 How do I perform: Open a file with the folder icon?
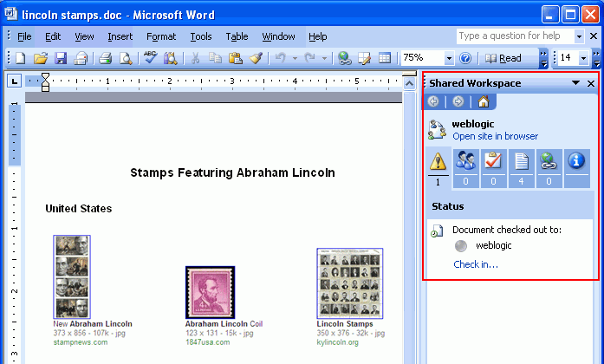tap(40, 59)
